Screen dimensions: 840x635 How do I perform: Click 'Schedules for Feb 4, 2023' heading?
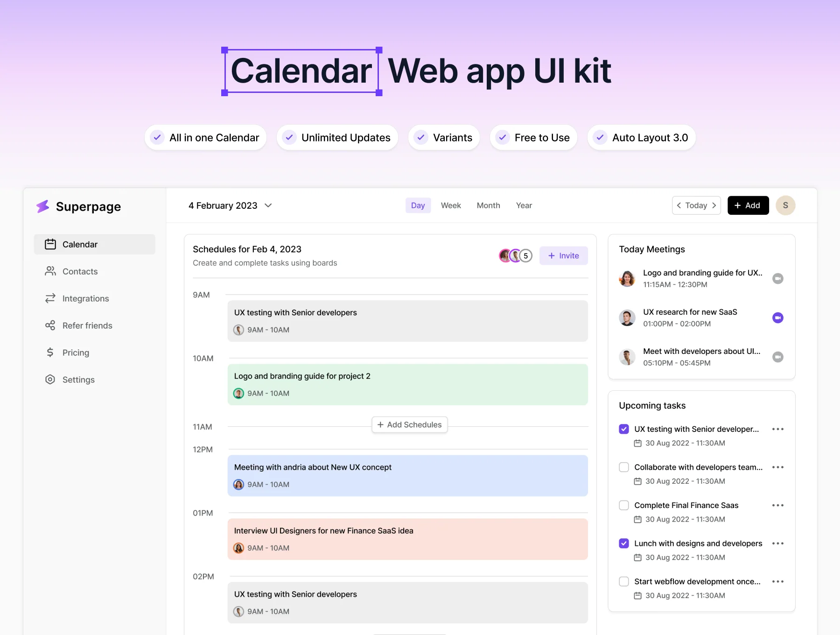(247, 249)
